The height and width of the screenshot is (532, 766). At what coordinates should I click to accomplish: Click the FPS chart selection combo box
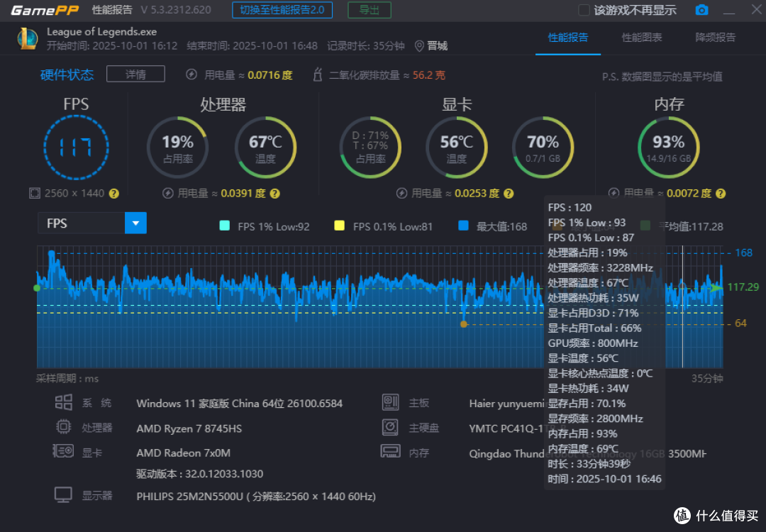(x=91, y=223)
